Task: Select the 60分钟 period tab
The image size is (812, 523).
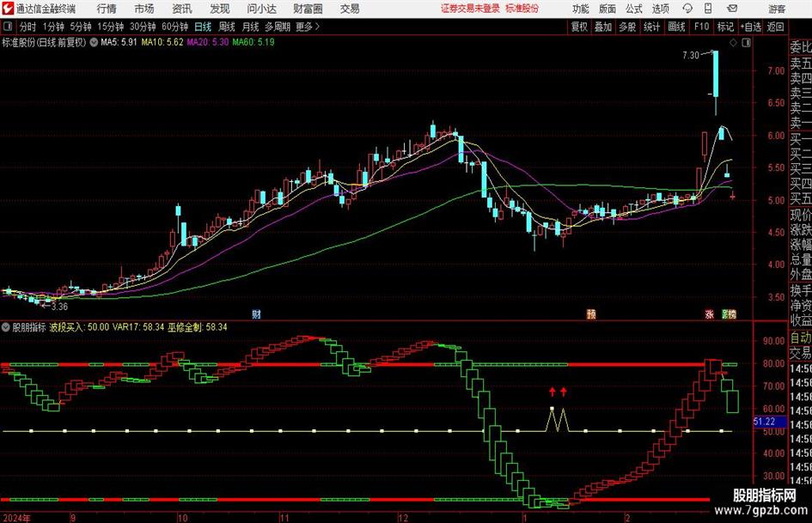Action: tap(174, 27)
